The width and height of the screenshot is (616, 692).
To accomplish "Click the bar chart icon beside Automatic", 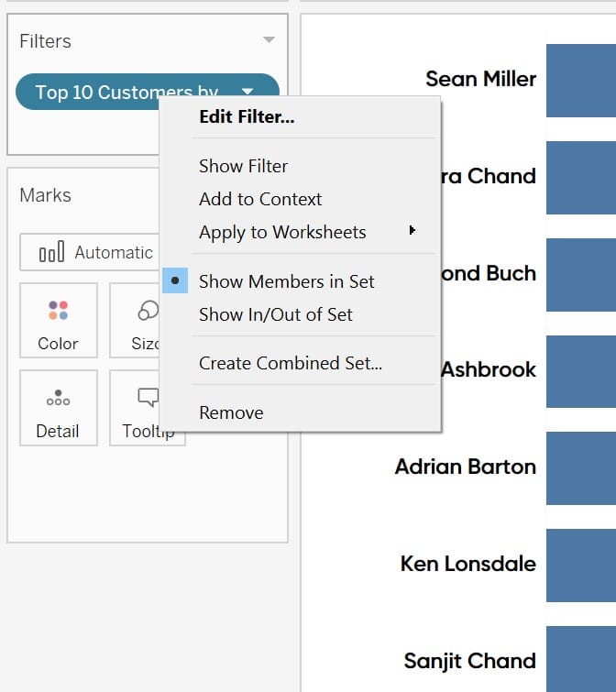I will pyautogui.click(x=51, y=252).
